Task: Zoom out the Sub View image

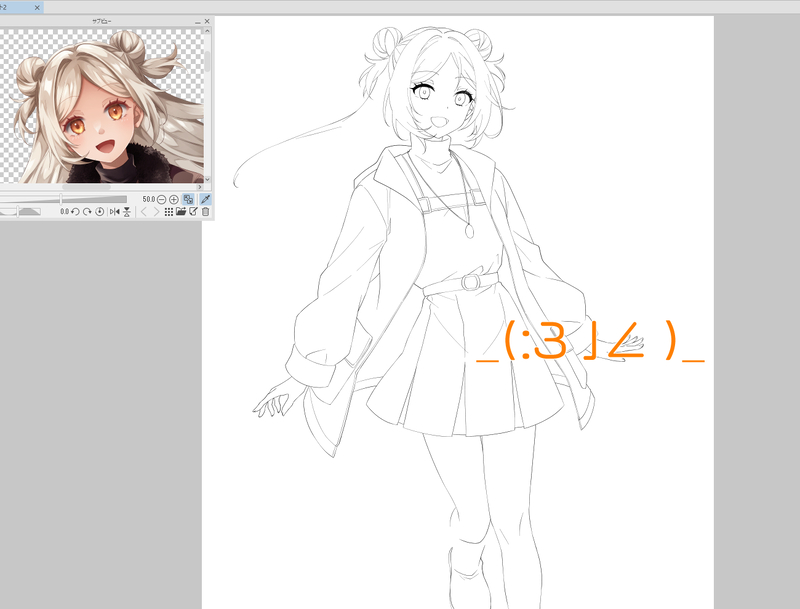Action: point(161,199)
